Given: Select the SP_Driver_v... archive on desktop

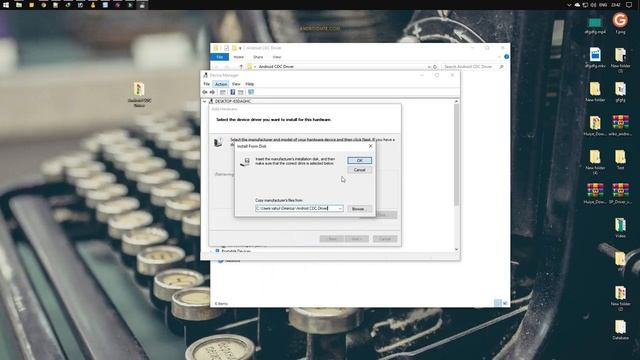Looking at the screenshot, I should coord(620,194).
